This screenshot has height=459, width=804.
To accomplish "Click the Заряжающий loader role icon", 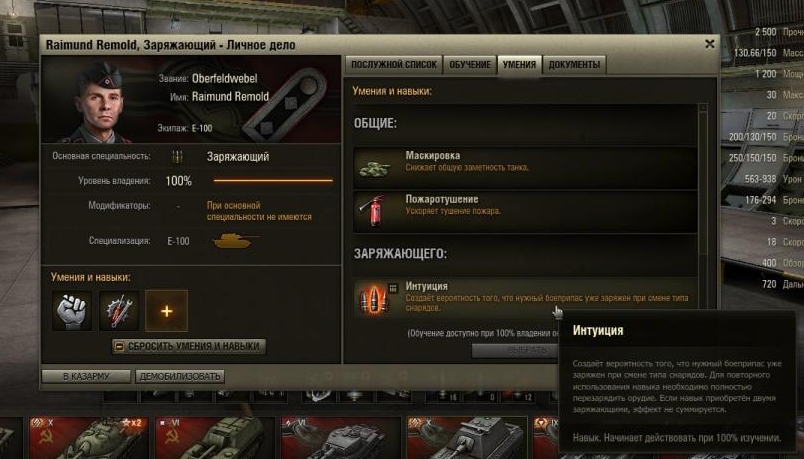I will click(177, 157).
